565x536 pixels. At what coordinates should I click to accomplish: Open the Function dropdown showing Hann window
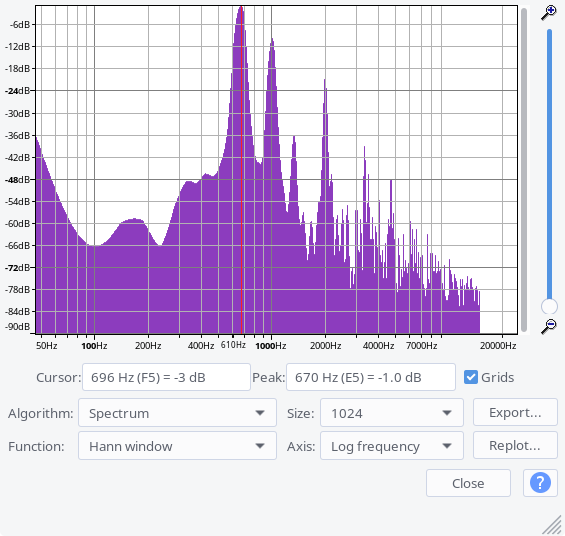(x=177, y=446)
